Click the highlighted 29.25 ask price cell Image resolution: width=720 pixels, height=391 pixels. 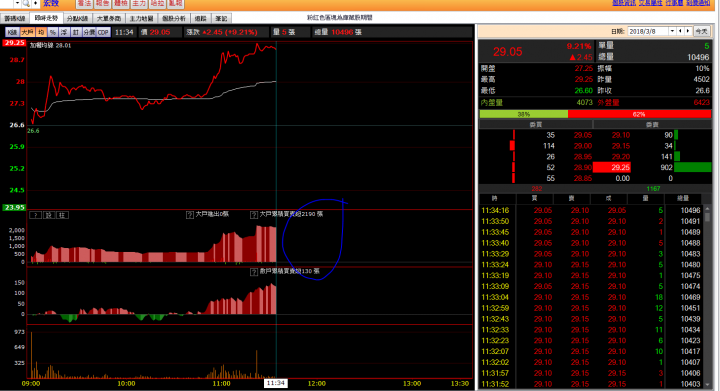click(611, 168)
